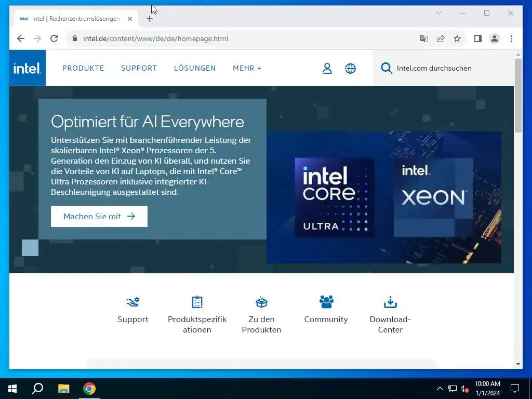
Task: Click the Chrome icon in taskbar
Action: [x=89, y=389]
